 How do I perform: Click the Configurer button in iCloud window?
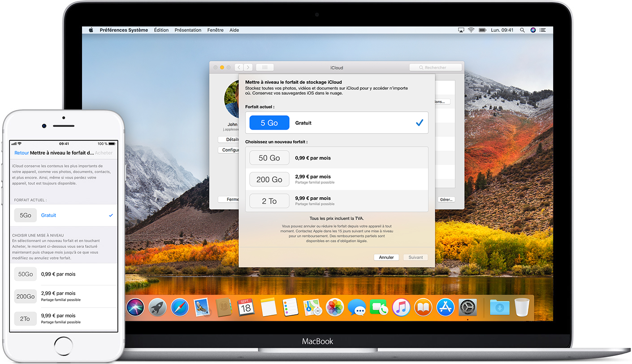tap(229, 150)
